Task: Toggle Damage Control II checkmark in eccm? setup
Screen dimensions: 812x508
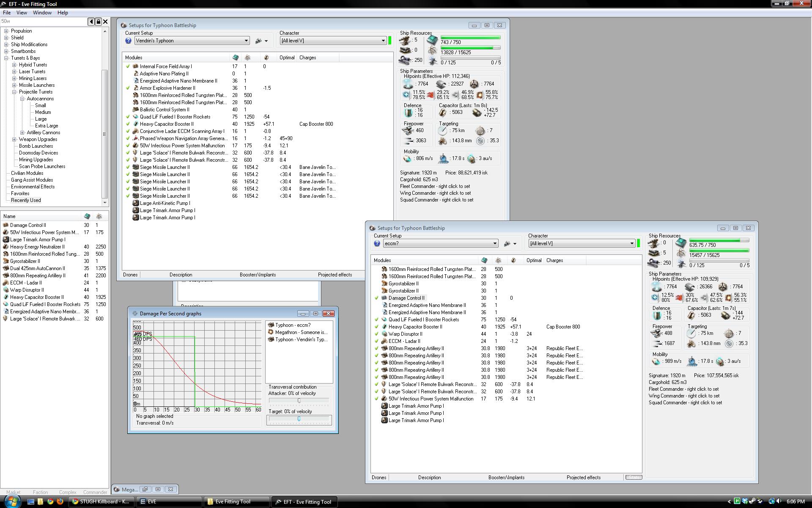Action: pyautogui.click(x=376, y=298)
